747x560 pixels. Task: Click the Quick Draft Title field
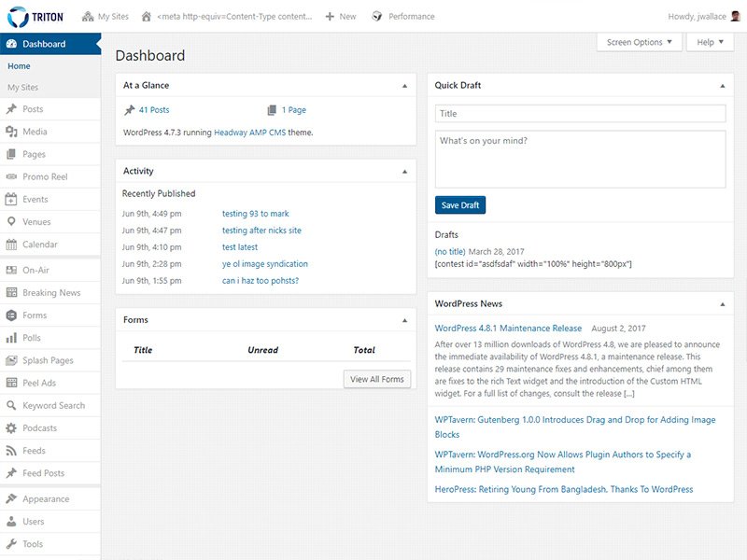pyautogui.click(x=580, y=114)
